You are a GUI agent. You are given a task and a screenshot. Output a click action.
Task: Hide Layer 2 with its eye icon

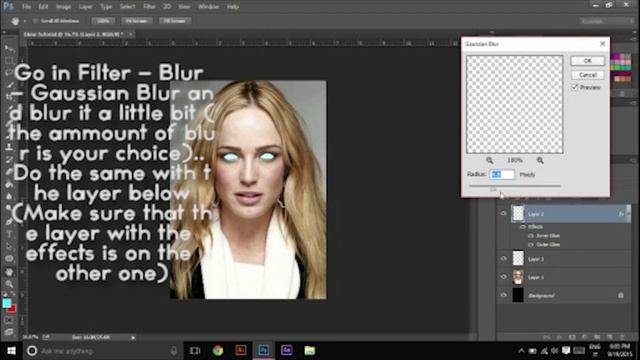(x=503, y=213)
